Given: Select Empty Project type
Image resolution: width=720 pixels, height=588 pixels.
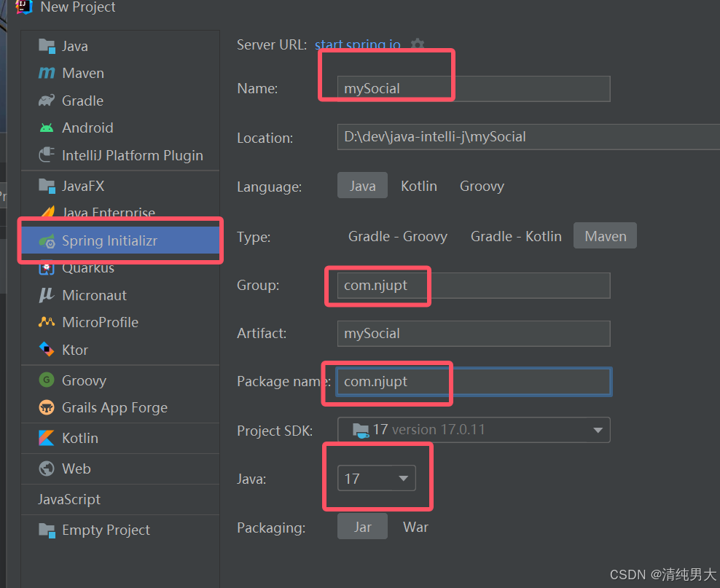Looking at the screenshot, I should pos(120,530).
